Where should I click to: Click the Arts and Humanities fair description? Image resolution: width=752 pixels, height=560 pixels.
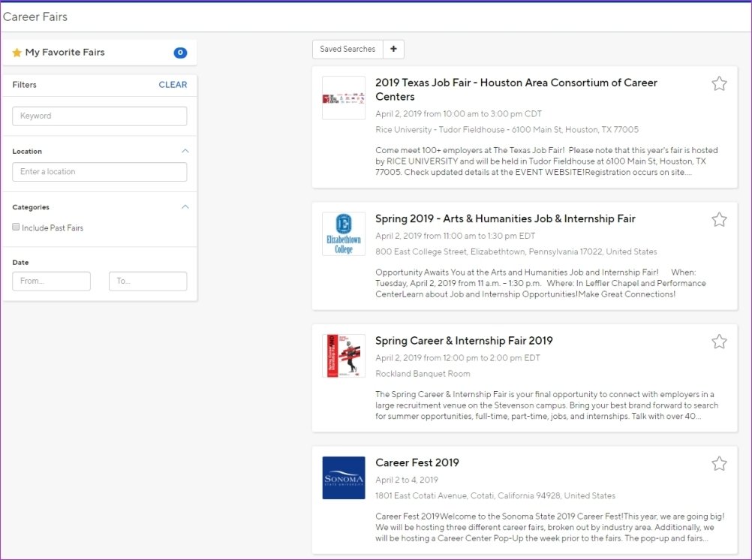tap(540, 283)
